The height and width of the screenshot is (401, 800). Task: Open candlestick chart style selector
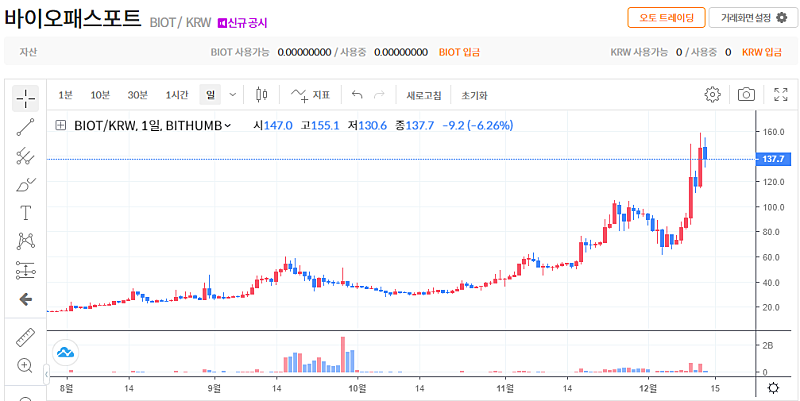pos(262,95)
